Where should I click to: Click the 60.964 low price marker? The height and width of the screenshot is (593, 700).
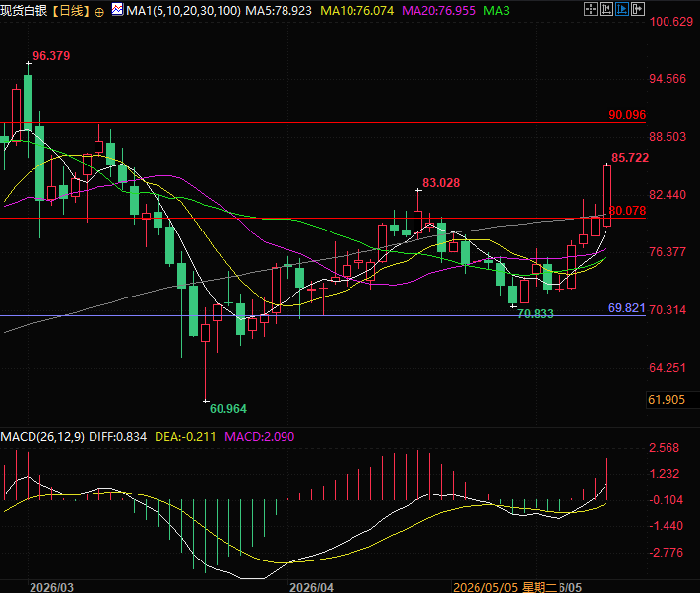228,409
